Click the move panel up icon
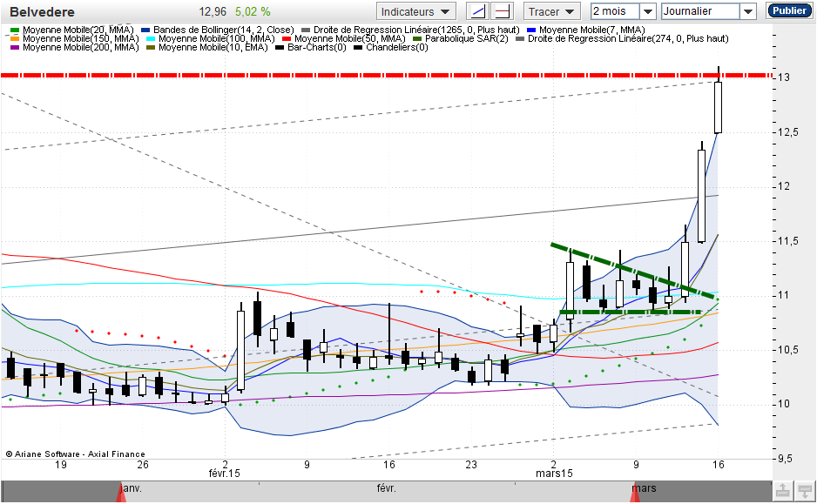 tap(783, 490)
